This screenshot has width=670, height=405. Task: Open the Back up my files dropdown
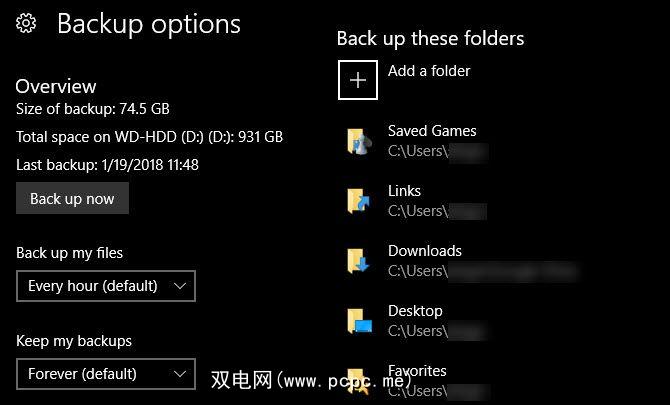(x=105, y=286)
